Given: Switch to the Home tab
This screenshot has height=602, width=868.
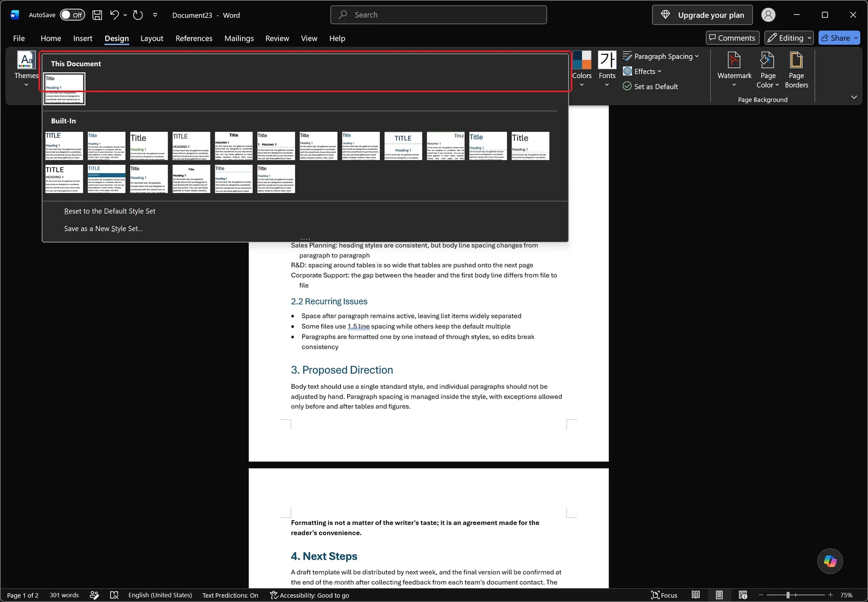Looking at the screenshot, I should pyautogui.click(x=50, y=39).
